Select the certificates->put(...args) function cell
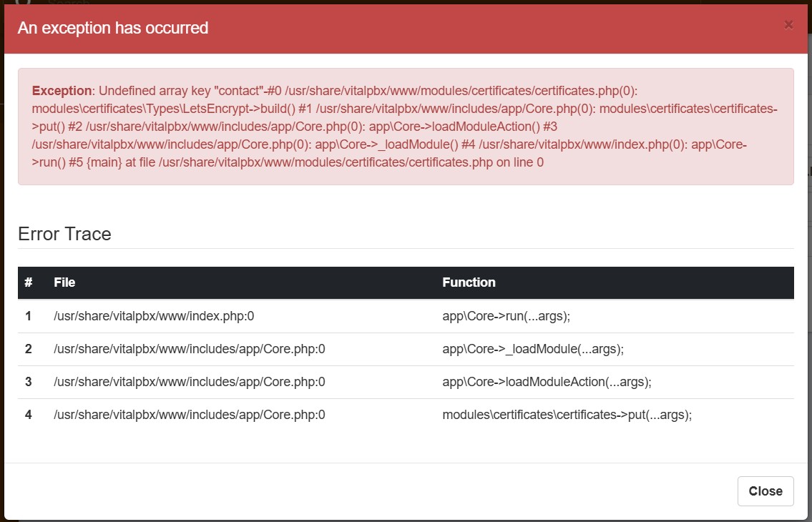This screenshot has height=522, width=812. point(567,415)
